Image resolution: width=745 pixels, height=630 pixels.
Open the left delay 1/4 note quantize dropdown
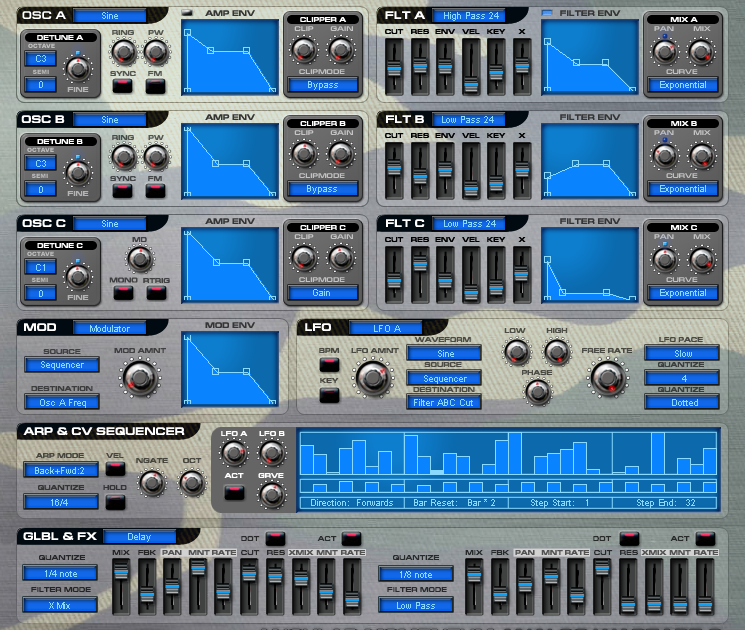tap(60, 573)
